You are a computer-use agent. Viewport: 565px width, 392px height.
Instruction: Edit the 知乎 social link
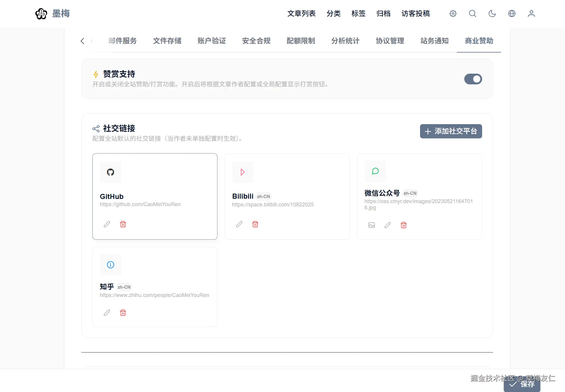tap(107, 313)
